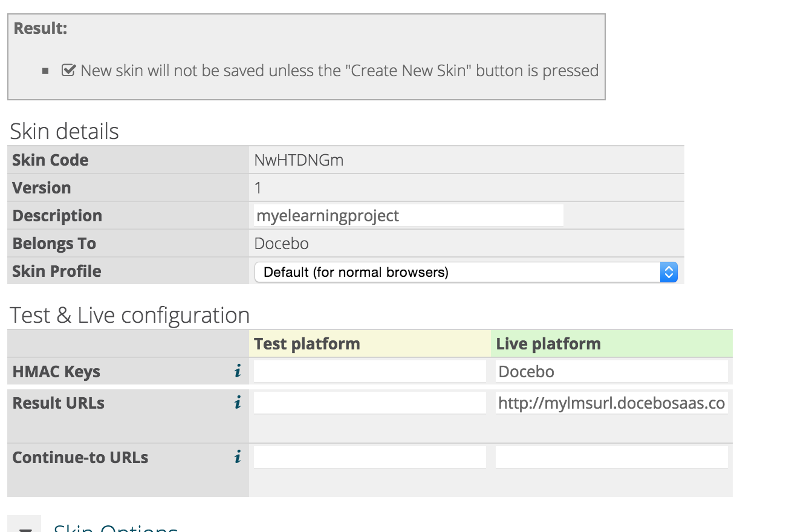792x532 pixels.
Task: Click the Test platform column header
Action: click(x=307, y=343)
